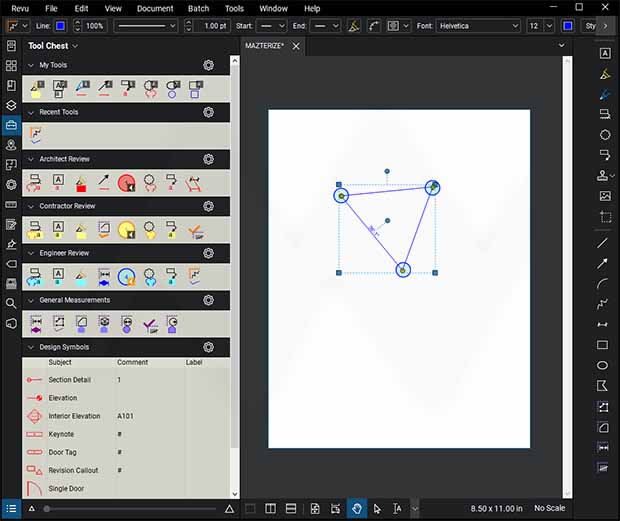This screenshot has width=620, height=521.
Task: Select the Text Select tool in bottom bar
Action: click(x=397, y=509)
